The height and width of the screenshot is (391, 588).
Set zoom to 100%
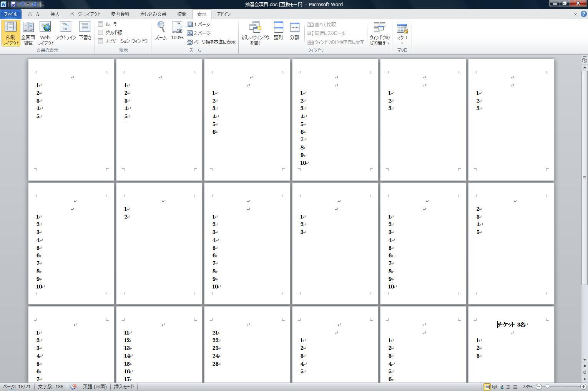(177, 31)
